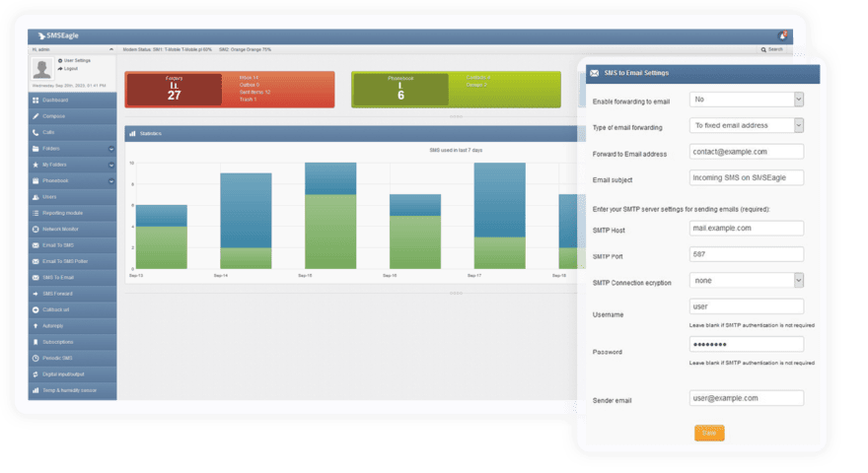The image size is (868, 473).
Task: Expand the Phonebook sidebar section chevron
Action: point(111,181)
